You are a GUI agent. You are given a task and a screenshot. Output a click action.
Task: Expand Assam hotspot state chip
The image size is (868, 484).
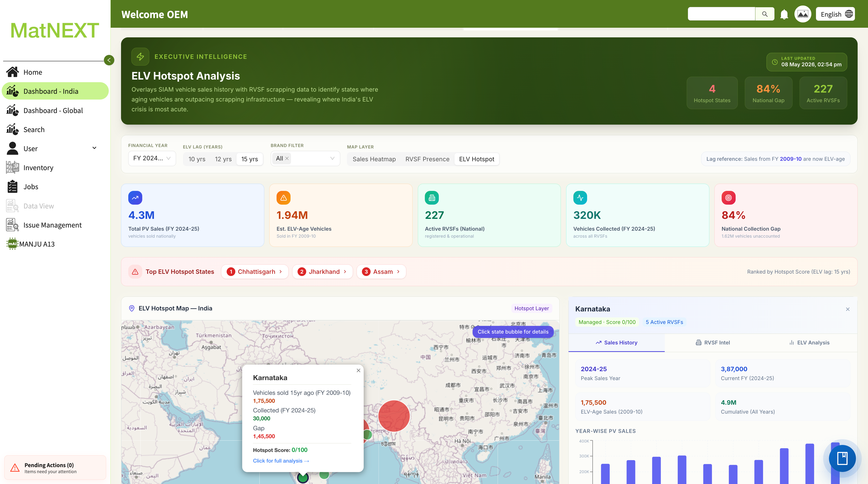click(381, 271)
